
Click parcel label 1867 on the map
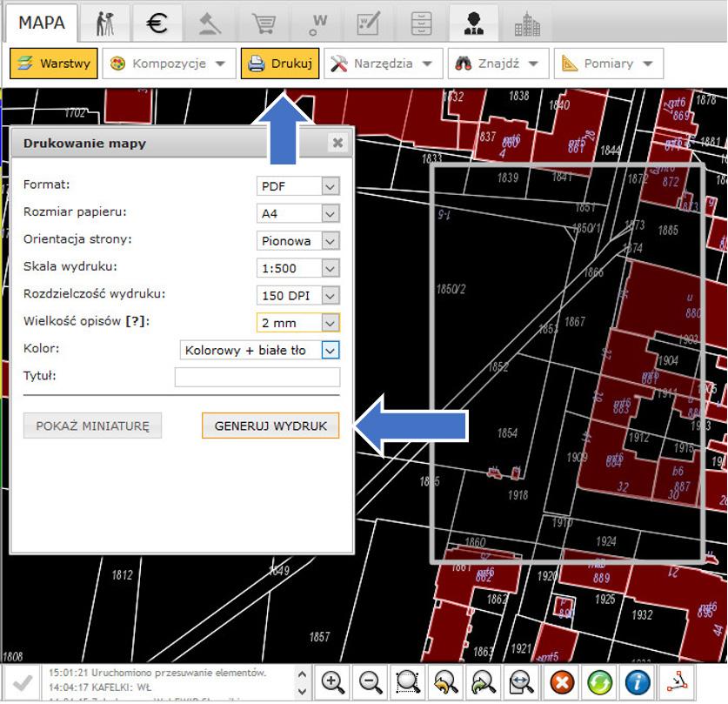click(x=575, y=321)
